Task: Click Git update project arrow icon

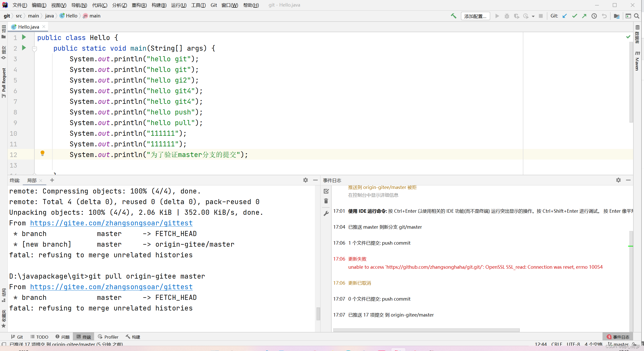Action: pos(565,16)
